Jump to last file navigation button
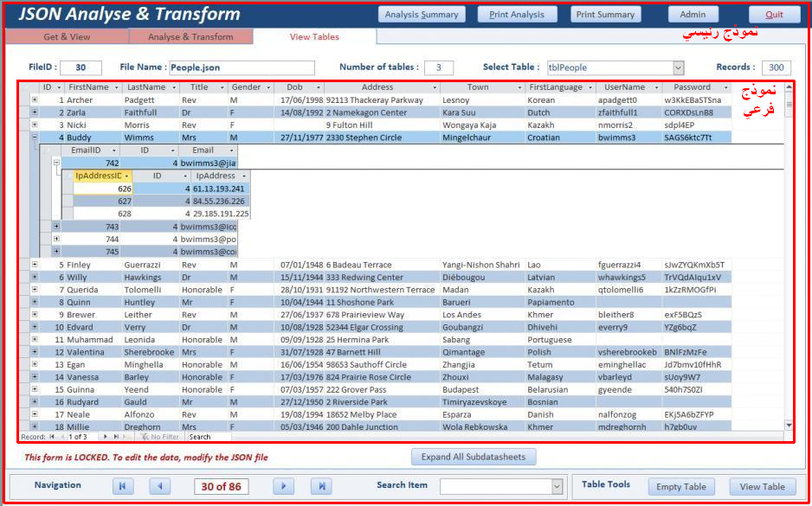Viewport: 812px width, 506px height. [x=321, y=486]
